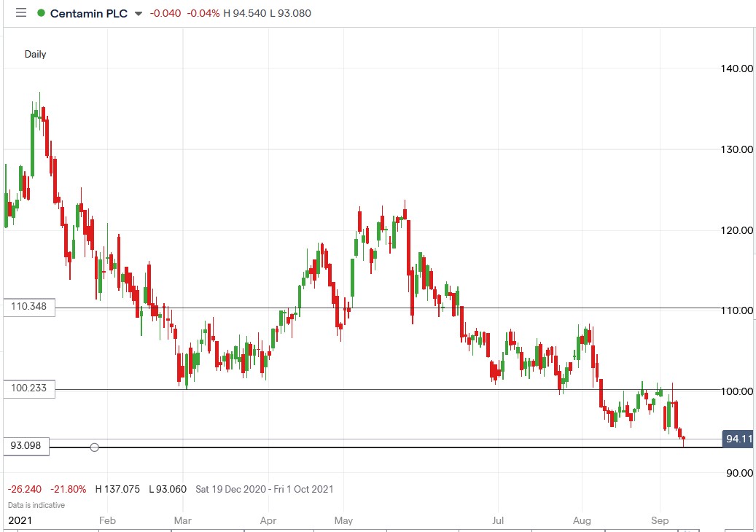Expand the Daily timeframe selector

click(x=35, y=54)
